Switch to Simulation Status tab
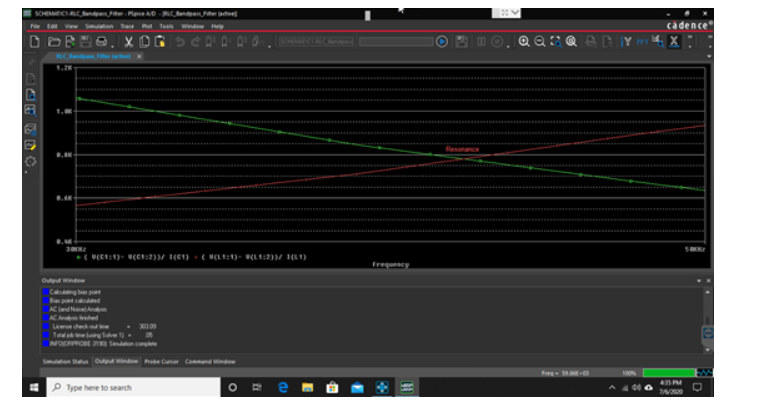 coord(65,361)
